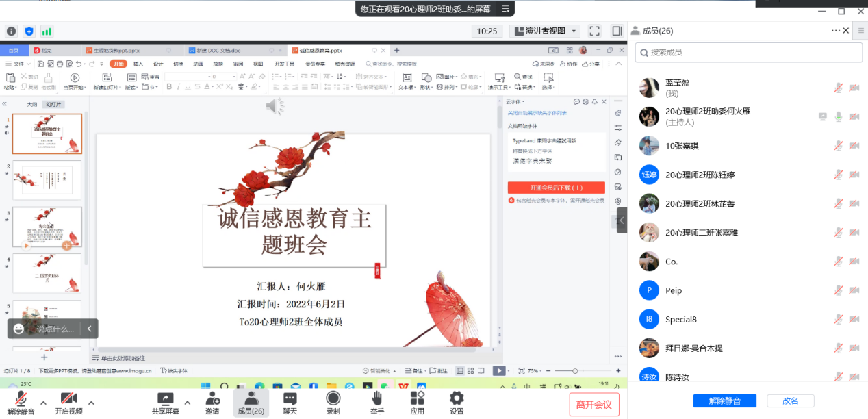Click the green signal strength icon

pyautogui.click(x=47, y=31)
